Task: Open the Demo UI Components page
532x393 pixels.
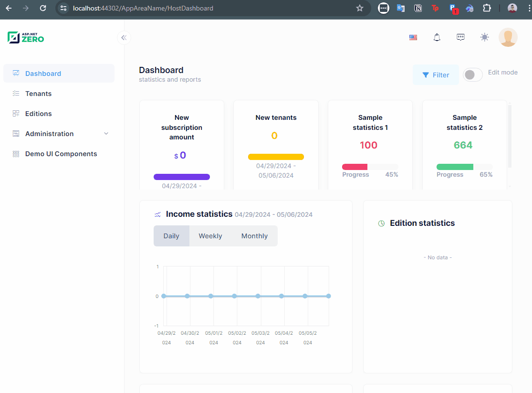Action: [x=59, y=154]
